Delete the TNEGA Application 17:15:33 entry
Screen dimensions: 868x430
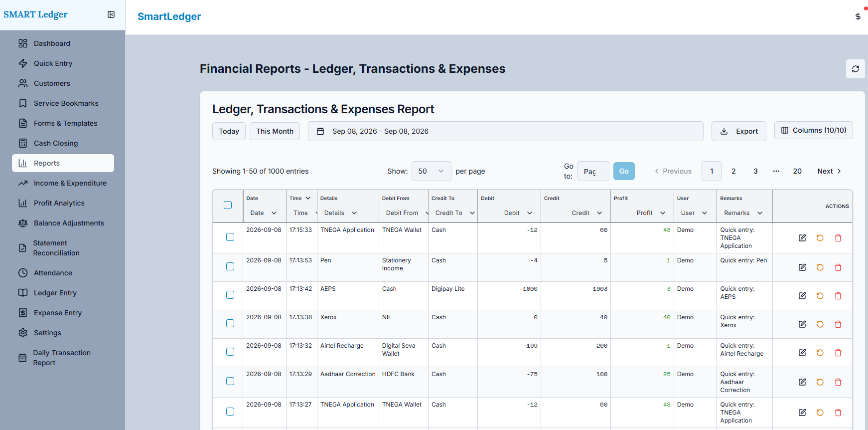pyautogui.click(x=838, y=238)
